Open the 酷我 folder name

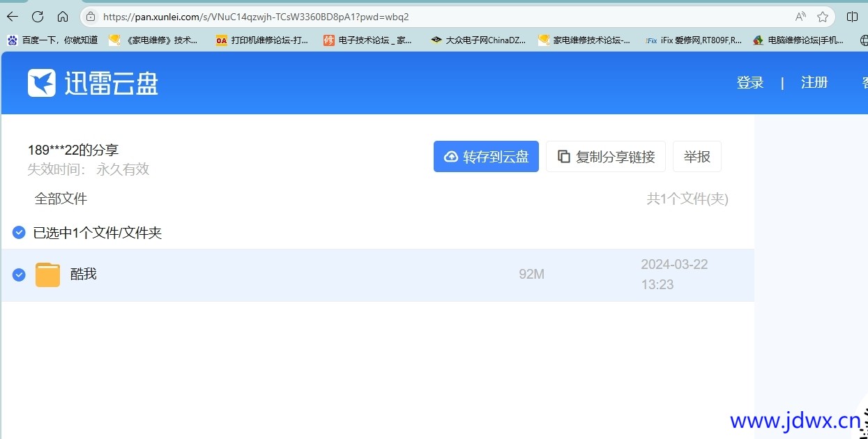click(84, 275)
